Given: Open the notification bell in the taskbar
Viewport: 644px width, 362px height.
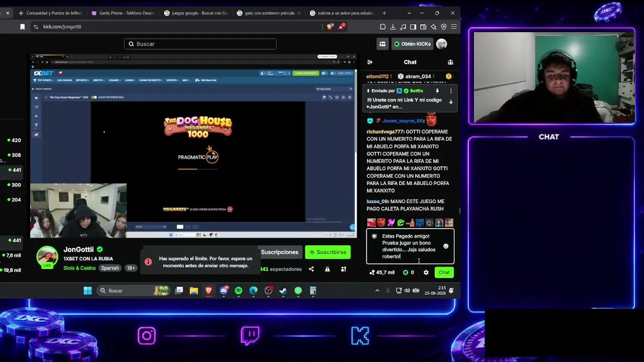Looking at the screenshot, I should pos(451,291).
